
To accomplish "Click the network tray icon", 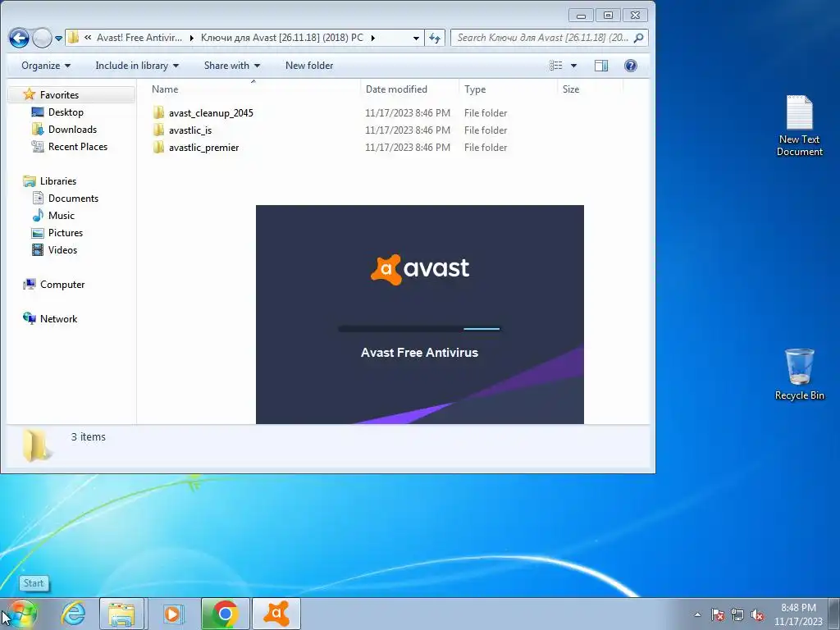I will [x=737, y=615].
